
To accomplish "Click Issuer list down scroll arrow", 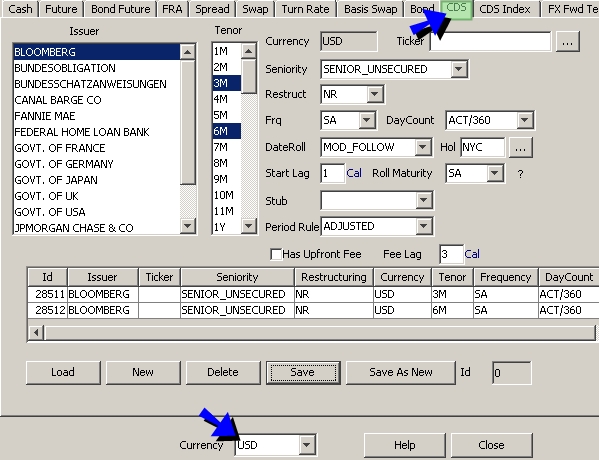I will tap(187, 226).
